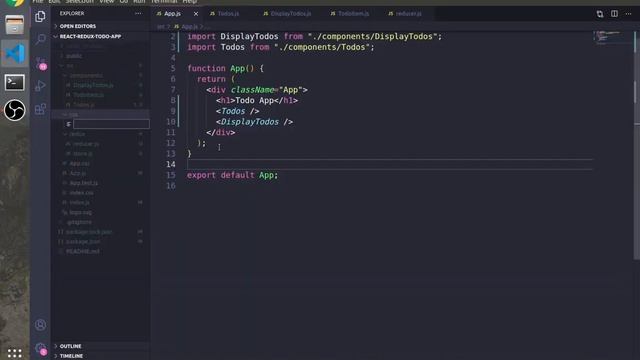Click the 'export default App;' code line
Image resolution: width=640 pixels, height=360 pixels.
[x=232, y=175]
